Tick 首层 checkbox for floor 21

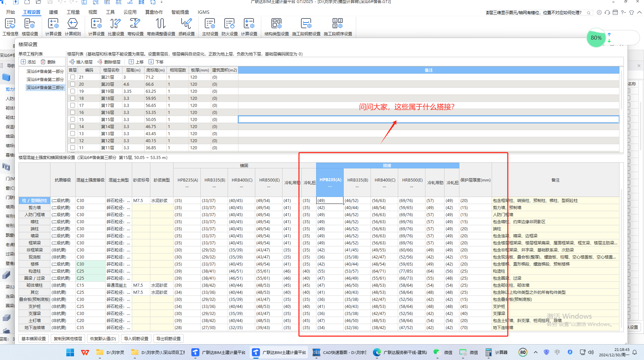(x=73, y=77)
